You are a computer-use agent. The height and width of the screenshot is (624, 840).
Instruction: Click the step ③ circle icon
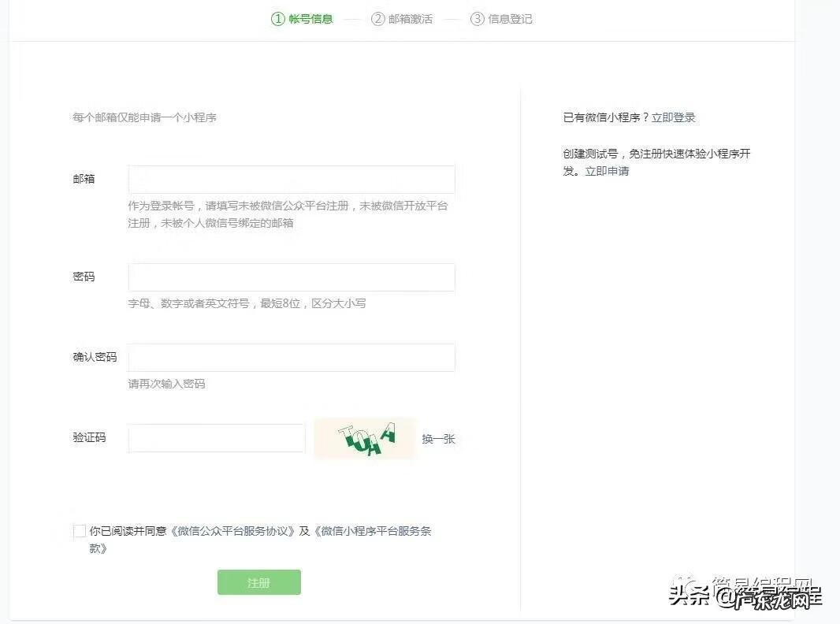478,17
